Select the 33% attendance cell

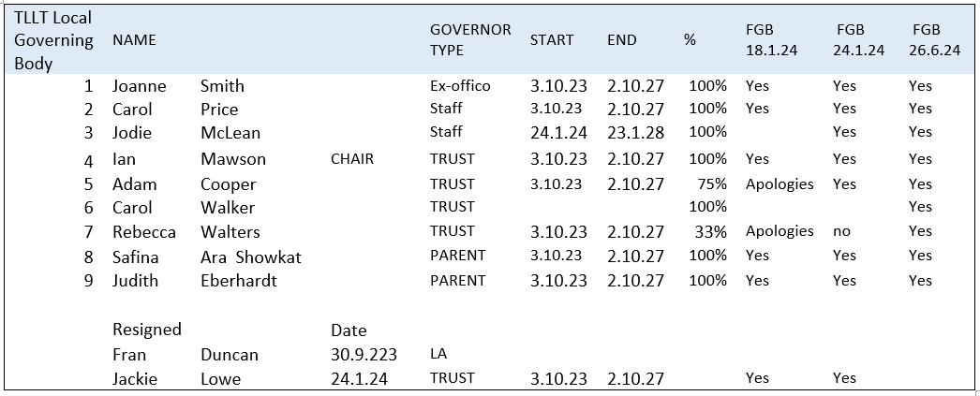click(711, 232)
